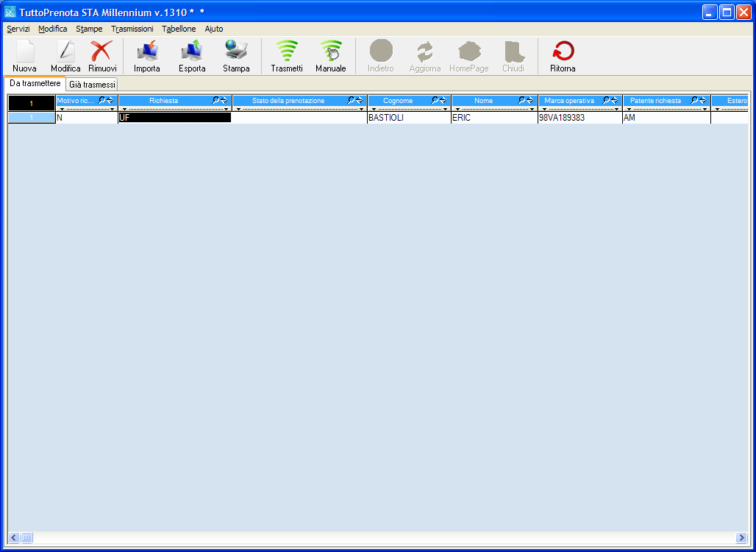This screenshot has width=756, height=552.
Task: Open the Tabellone menu
Action: pyautogui.click(x=179, y=29)
